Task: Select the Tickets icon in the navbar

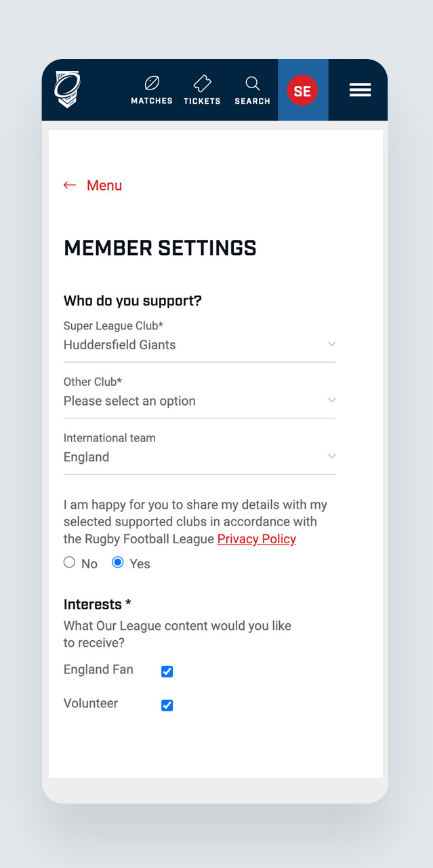Action: click(x=201, y=83)
